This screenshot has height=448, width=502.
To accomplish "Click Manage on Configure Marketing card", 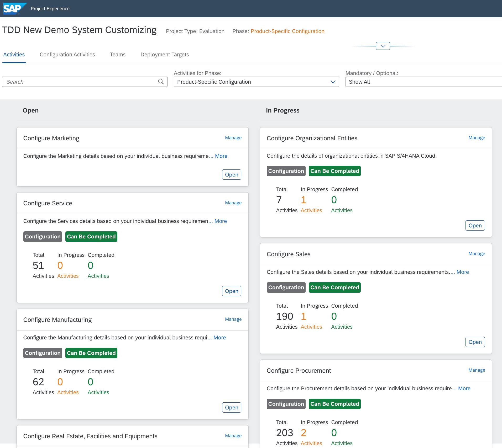I will [x=233, y=138].
